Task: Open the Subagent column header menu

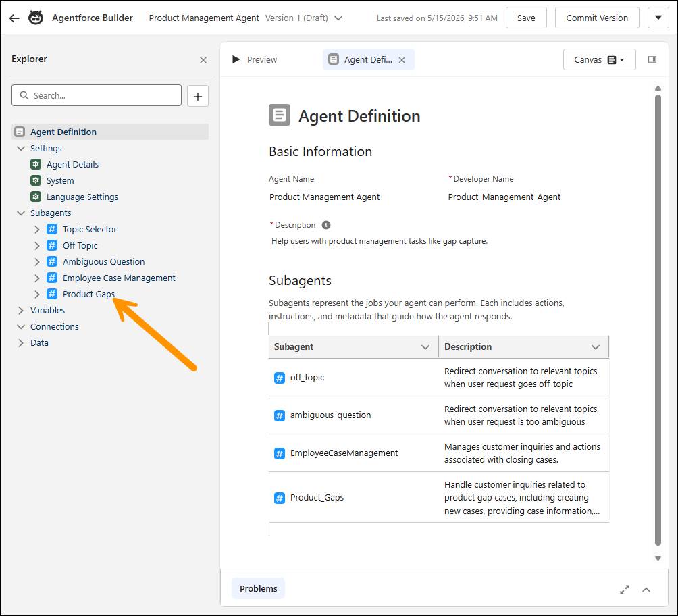Action: point(425,347)
